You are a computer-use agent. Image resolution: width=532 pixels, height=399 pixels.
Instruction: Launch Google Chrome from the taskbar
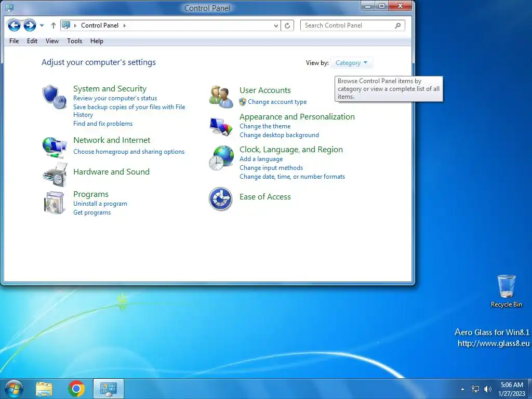click(76, 389)
